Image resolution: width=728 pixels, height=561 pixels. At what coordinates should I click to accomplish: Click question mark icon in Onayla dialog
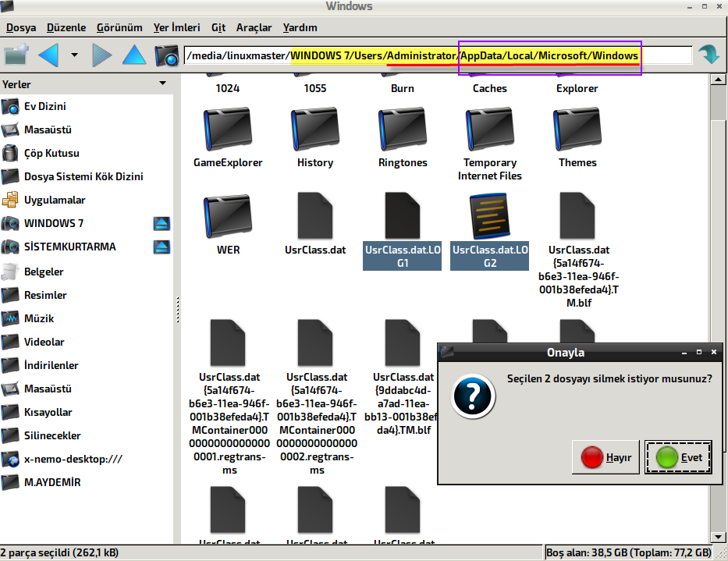473,396
